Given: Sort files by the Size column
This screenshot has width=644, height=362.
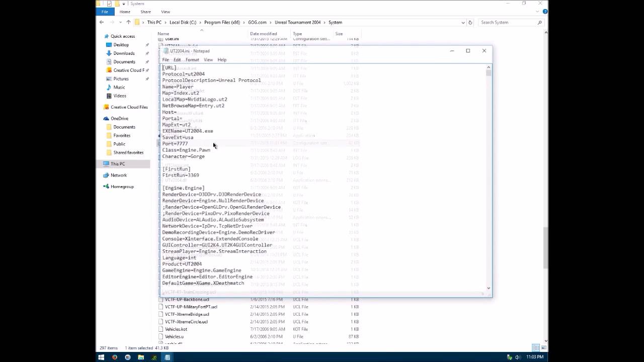Looking at the screenshot, I should pyautogui.click(x=339, y=34).
